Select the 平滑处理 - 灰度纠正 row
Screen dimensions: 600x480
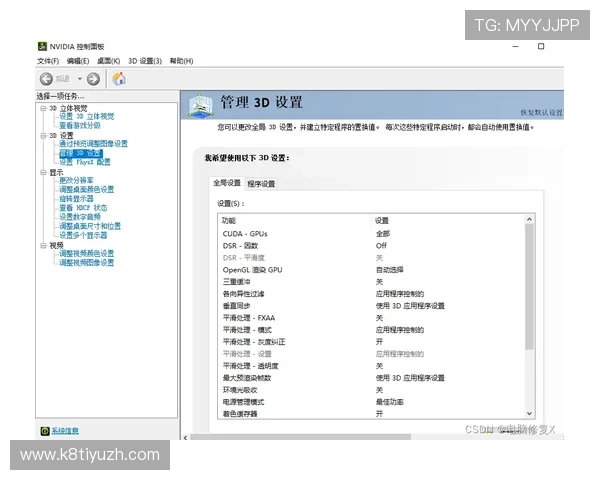[x=371, y=342]
